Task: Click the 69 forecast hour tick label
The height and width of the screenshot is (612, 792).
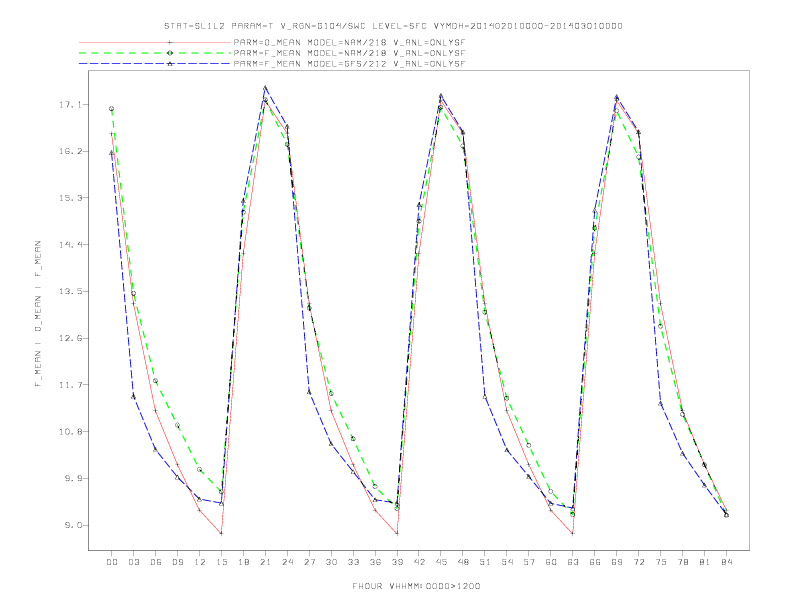Action: (x=617, y=562)
